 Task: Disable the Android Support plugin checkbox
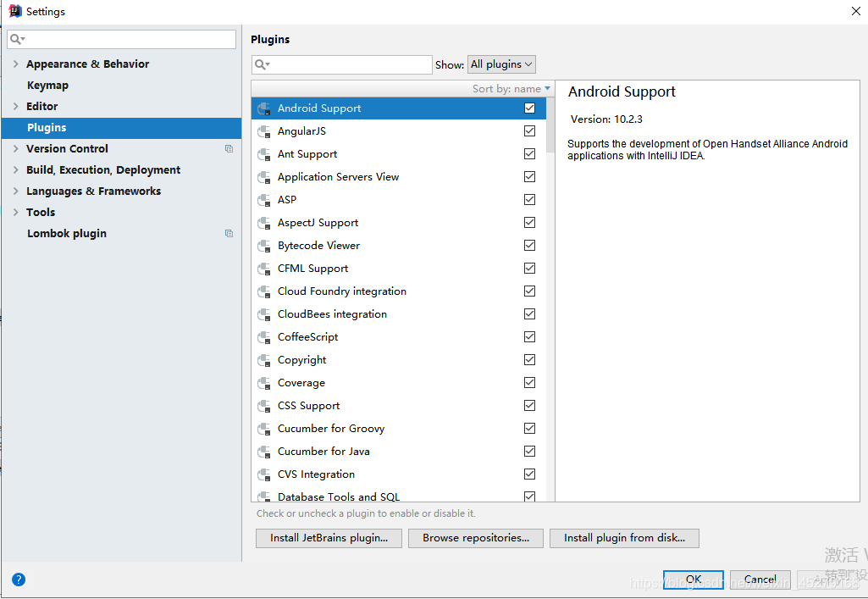point(530,108)
